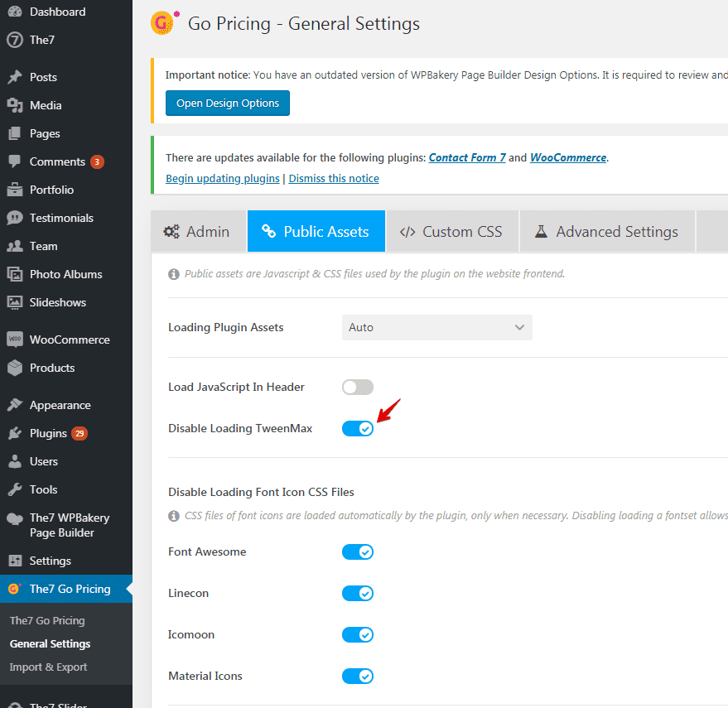Open The7 Go Pricing submenu item
This screenshot has width=728, height=708.
click(47, 621)
